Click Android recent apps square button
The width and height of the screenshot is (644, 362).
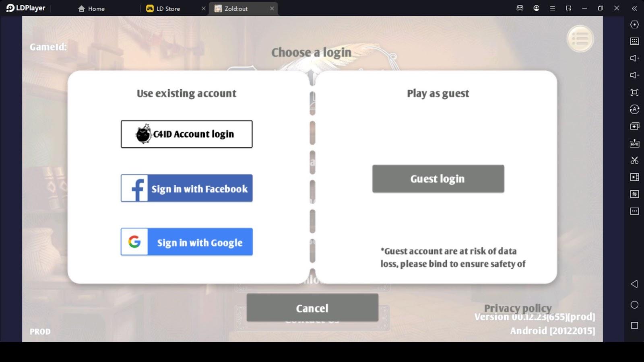click(634, 325)
